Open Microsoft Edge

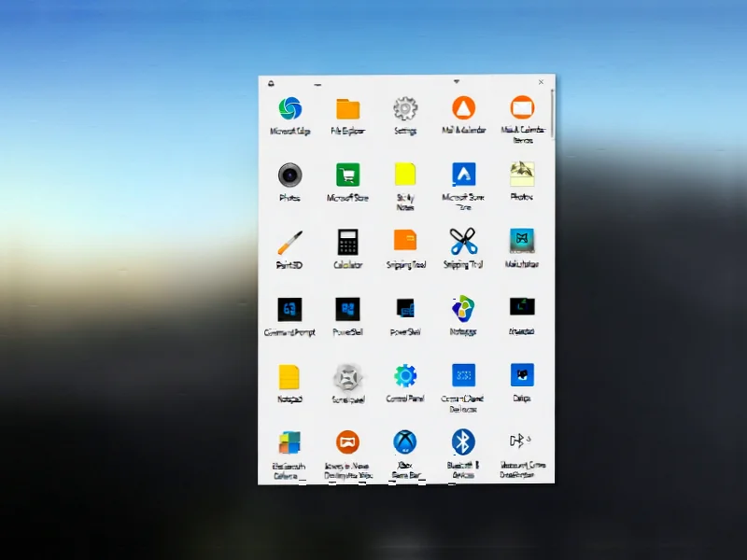pyautogui.click(x=289, y=108)
